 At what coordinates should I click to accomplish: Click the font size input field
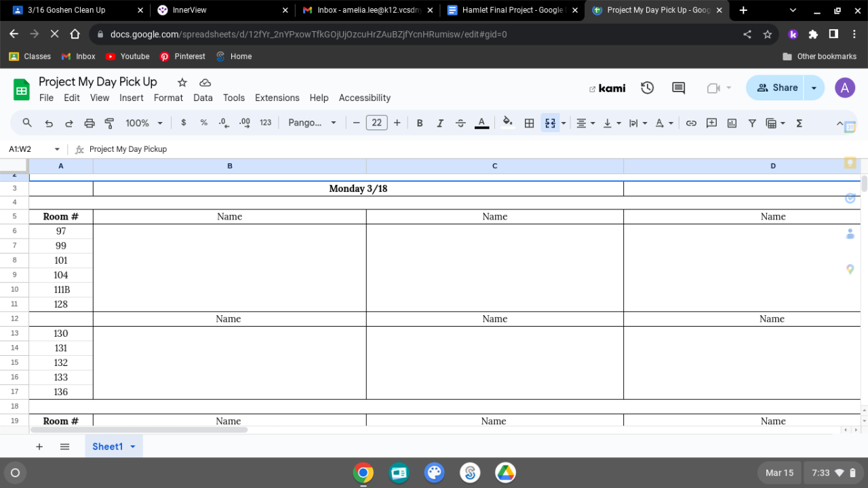point(376,123)
